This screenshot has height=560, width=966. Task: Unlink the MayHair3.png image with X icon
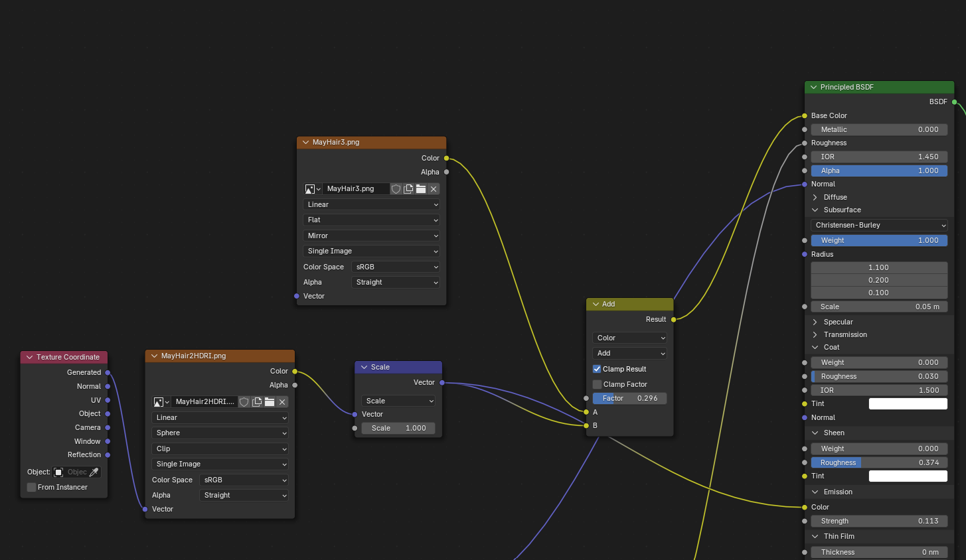click(434, 189)
